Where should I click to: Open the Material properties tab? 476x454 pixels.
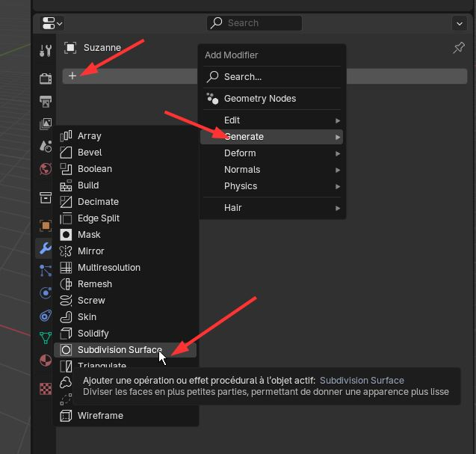(x=46, y=361)
